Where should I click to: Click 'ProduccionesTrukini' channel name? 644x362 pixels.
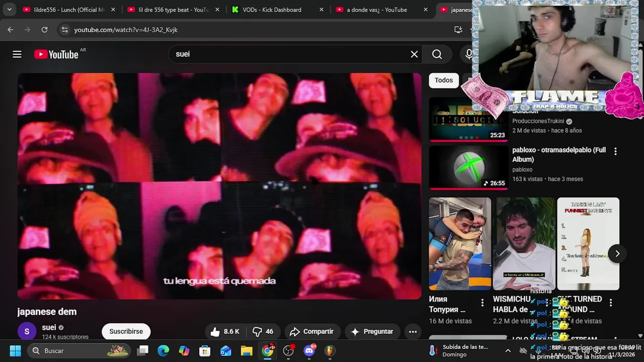pos(538,121)
